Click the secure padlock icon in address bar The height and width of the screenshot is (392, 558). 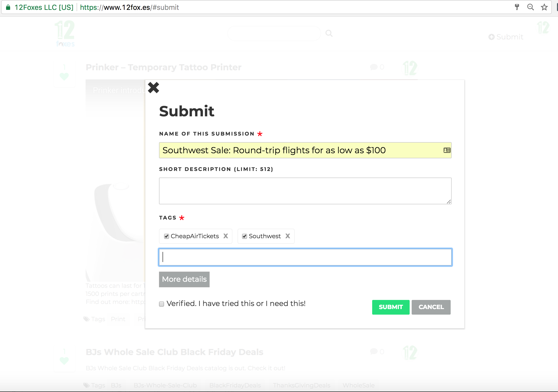coord(8,7)
